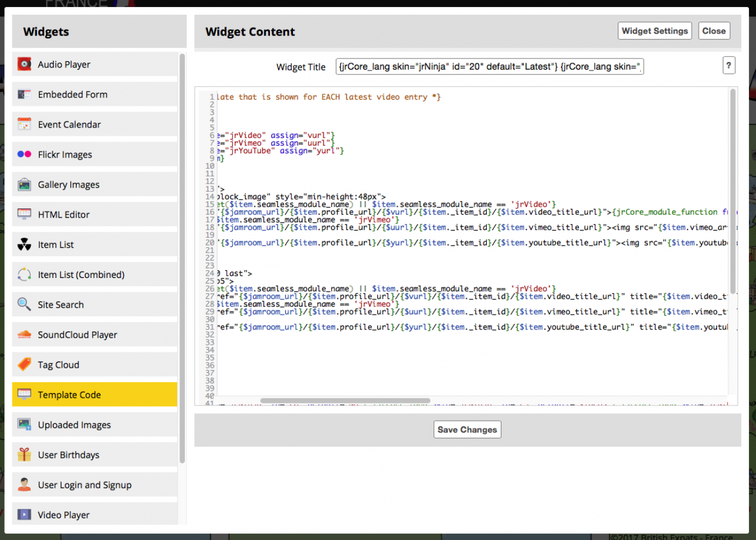756x540 pixels.
Task: Click the Event Calendar icon
Action: pos(24,125)
